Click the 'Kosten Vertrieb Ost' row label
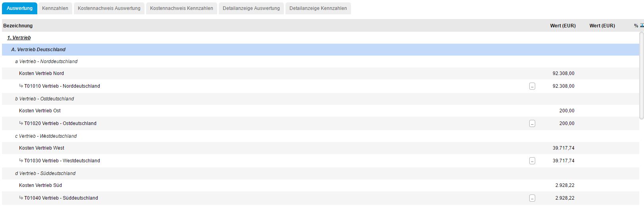644x206 pixels. (x=40, y=111)
